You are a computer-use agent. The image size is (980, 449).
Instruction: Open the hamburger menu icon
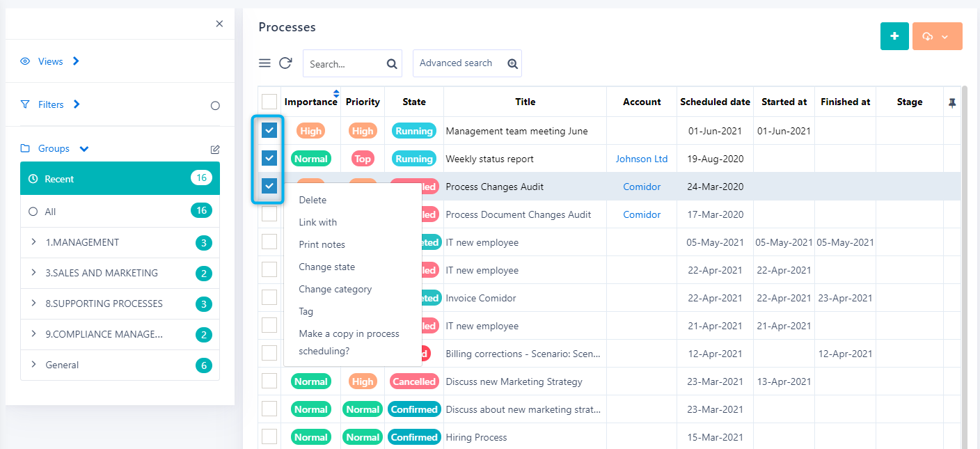(264, 63)
